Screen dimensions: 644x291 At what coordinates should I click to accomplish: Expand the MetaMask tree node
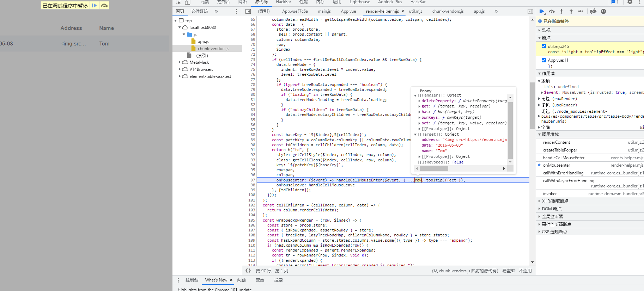pos(180,62)
